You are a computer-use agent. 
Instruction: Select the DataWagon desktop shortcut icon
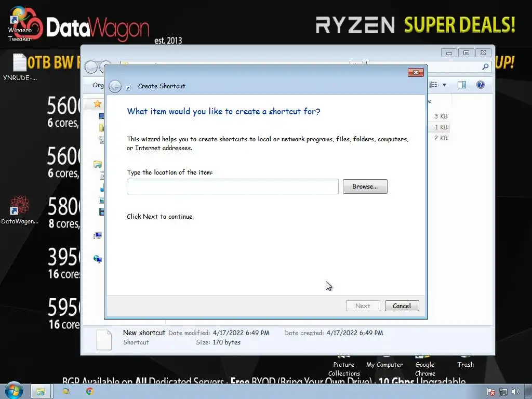pos(20,206)
